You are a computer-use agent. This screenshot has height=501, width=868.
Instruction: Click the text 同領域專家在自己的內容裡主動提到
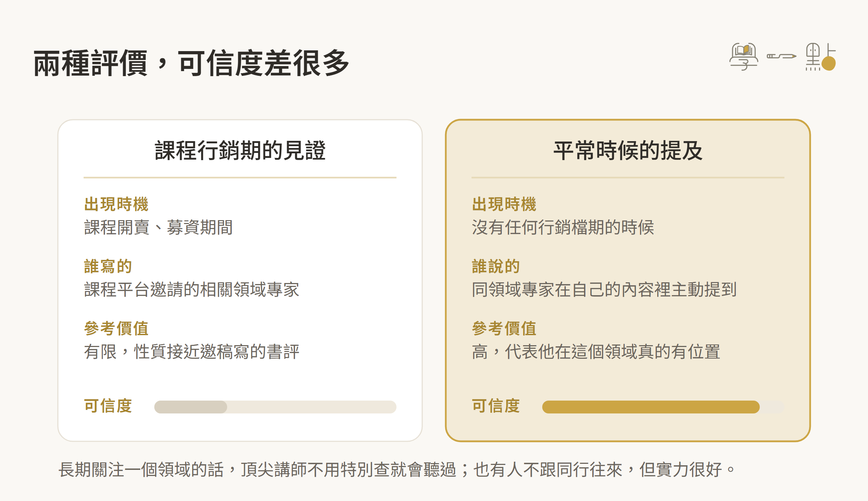point(604,289)
